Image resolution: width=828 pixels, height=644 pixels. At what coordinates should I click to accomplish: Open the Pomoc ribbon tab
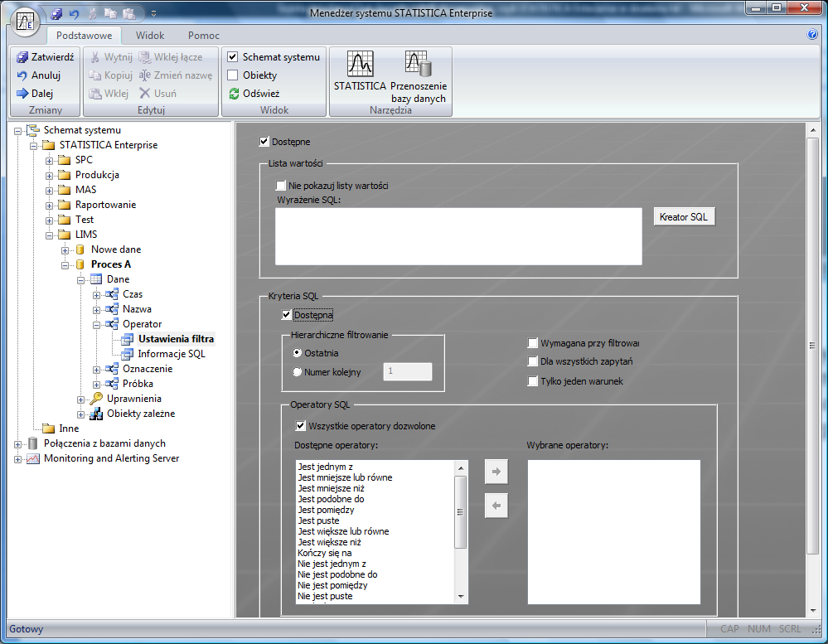click(203, 36)
